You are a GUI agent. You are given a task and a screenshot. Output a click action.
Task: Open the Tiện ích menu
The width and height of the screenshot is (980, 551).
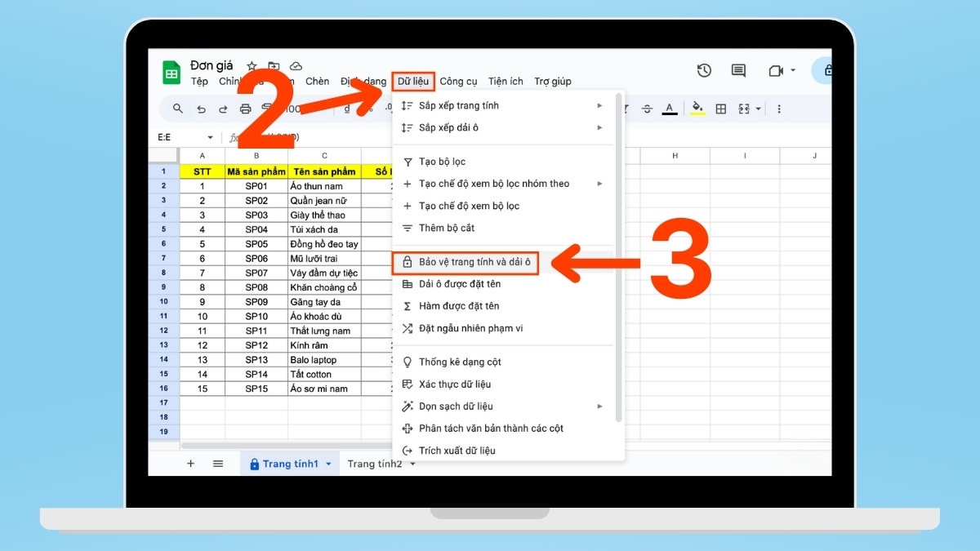tap(506, 82)
